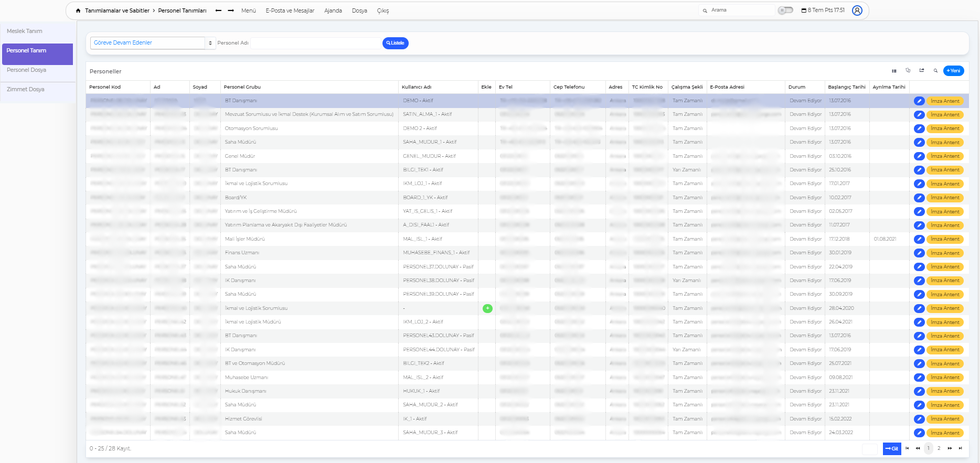
Task: Click the Listele button
Action: coord(395,43)
